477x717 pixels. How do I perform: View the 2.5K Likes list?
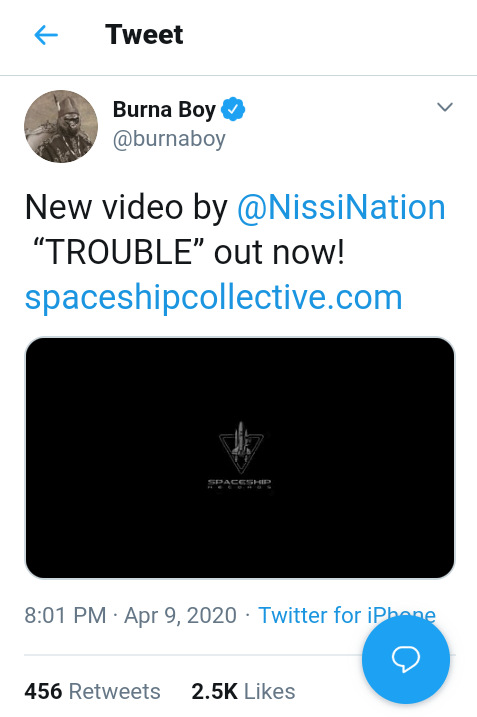(x=243, y=691)
